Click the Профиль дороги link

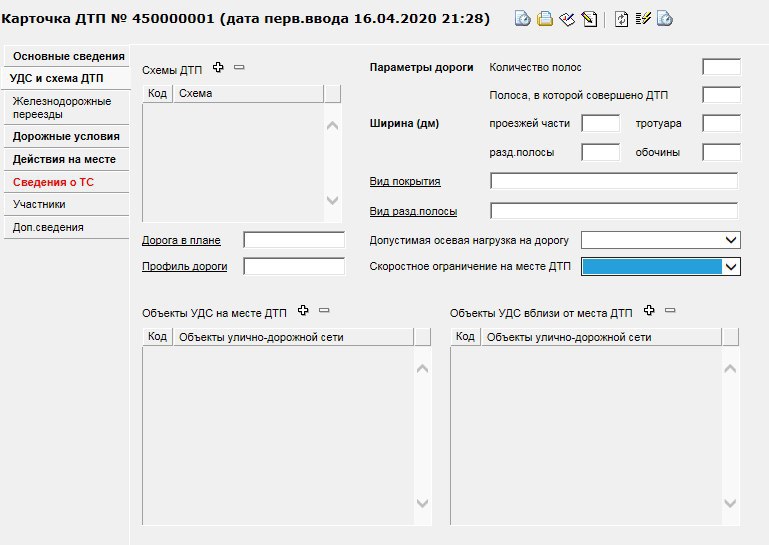[x=184, y=266]
